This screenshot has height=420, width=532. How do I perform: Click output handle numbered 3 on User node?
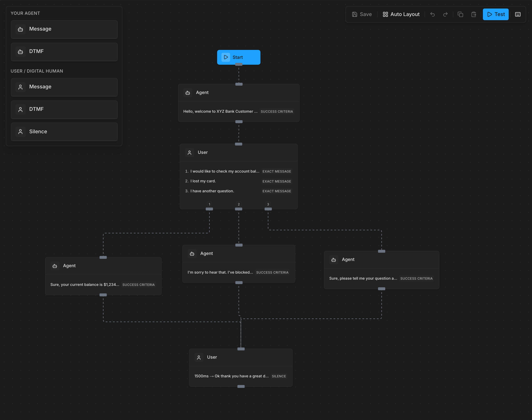(268, 209)
